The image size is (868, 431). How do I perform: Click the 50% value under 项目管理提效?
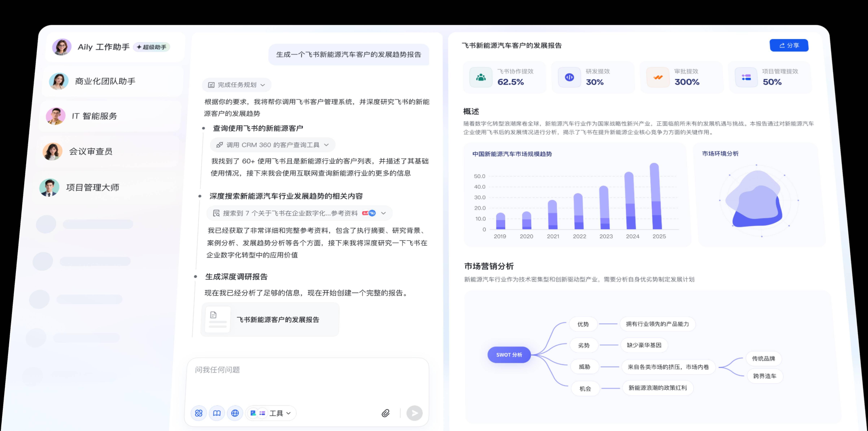point(772,82)
